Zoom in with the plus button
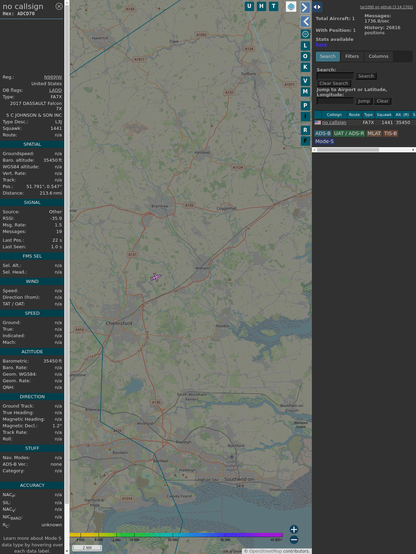The image size is (416, 554). pyautogui.click(x=294, y=529)
